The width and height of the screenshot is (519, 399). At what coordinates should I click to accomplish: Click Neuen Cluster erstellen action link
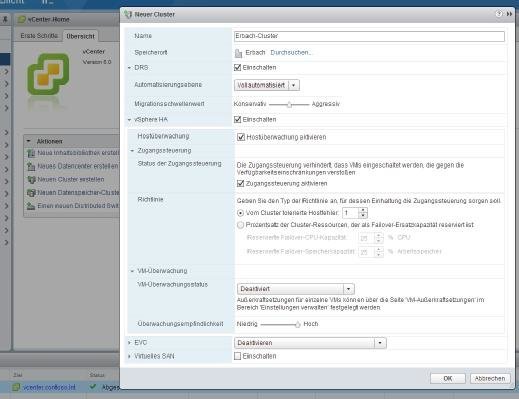point(71,179)
